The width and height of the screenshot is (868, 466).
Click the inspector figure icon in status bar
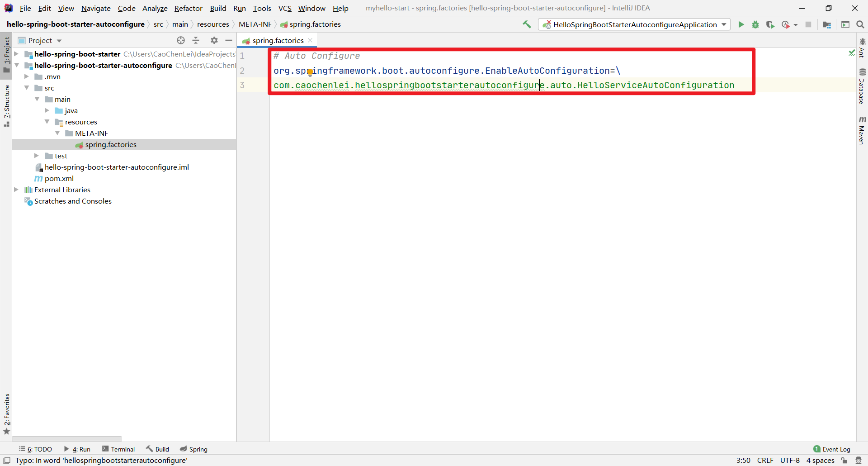pos(859,461)
